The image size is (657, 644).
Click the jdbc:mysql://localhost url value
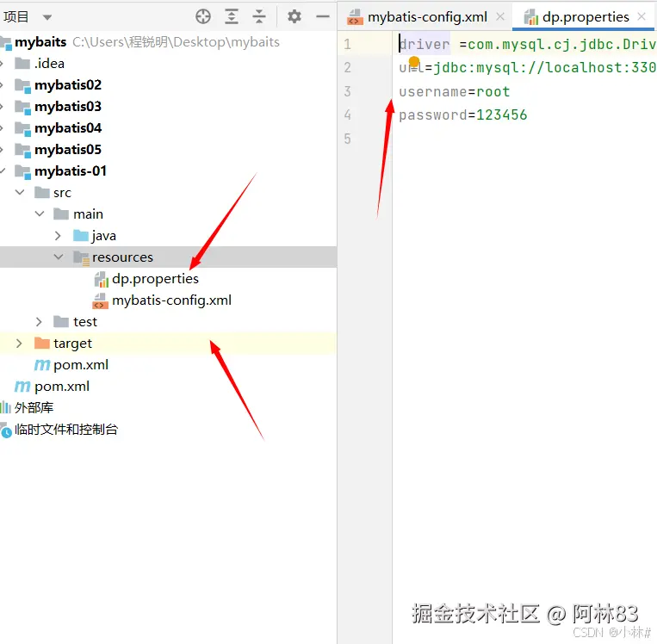coord(545,67)
